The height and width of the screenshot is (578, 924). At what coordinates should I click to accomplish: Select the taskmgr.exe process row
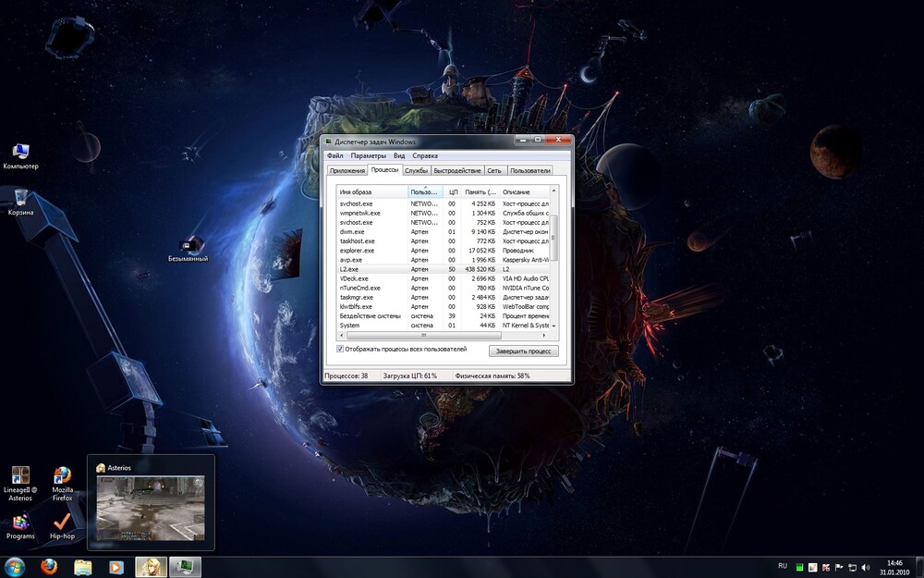tap(444, 297)
